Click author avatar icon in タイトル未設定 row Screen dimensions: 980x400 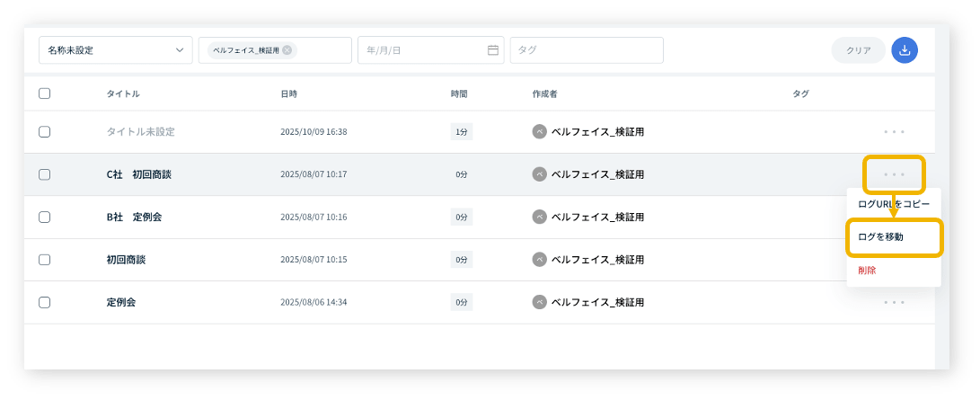539,131
